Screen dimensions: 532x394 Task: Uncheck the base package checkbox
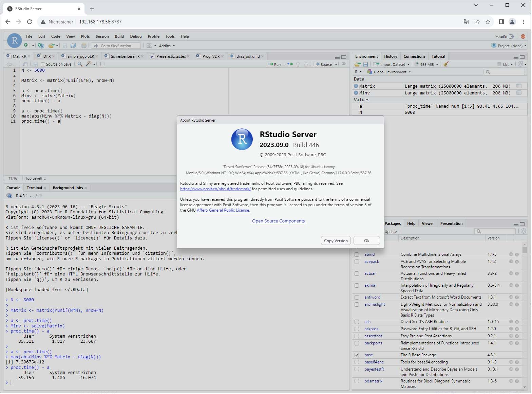(x=357, y=355)
